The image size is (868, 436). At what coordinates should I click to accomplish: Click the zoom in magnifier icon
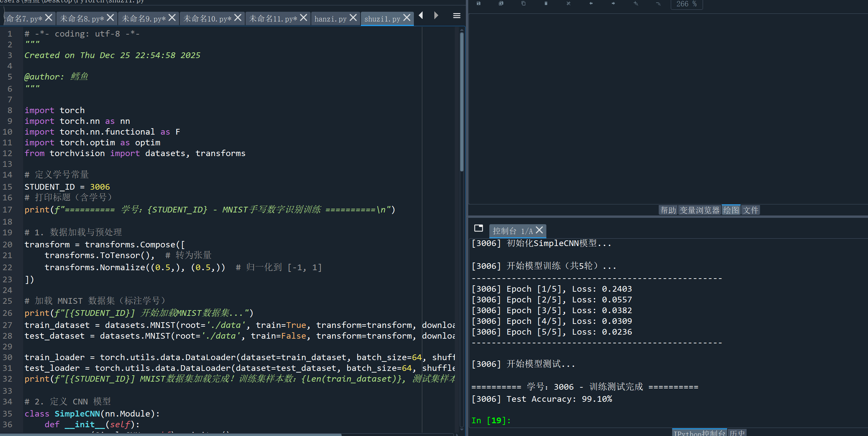tap(636, 3)
